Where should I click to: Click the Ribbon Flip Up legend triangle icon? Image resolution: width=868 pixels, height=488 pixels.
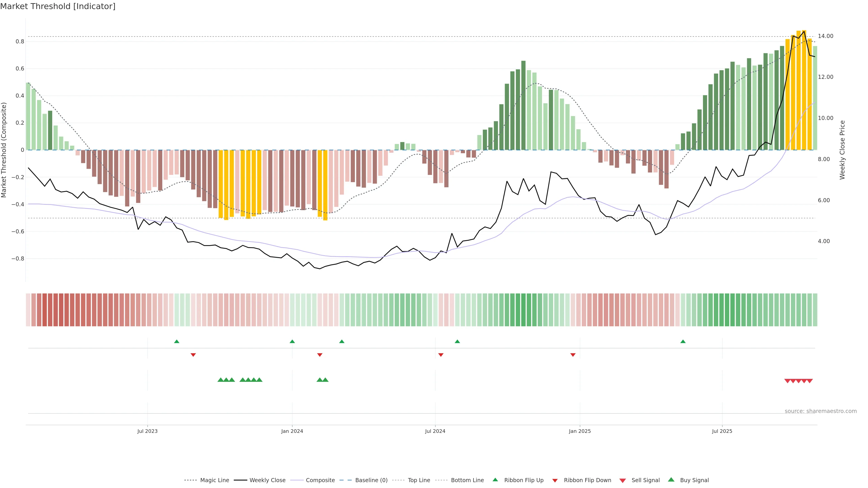pyautogui.click(x=495, y=480)
